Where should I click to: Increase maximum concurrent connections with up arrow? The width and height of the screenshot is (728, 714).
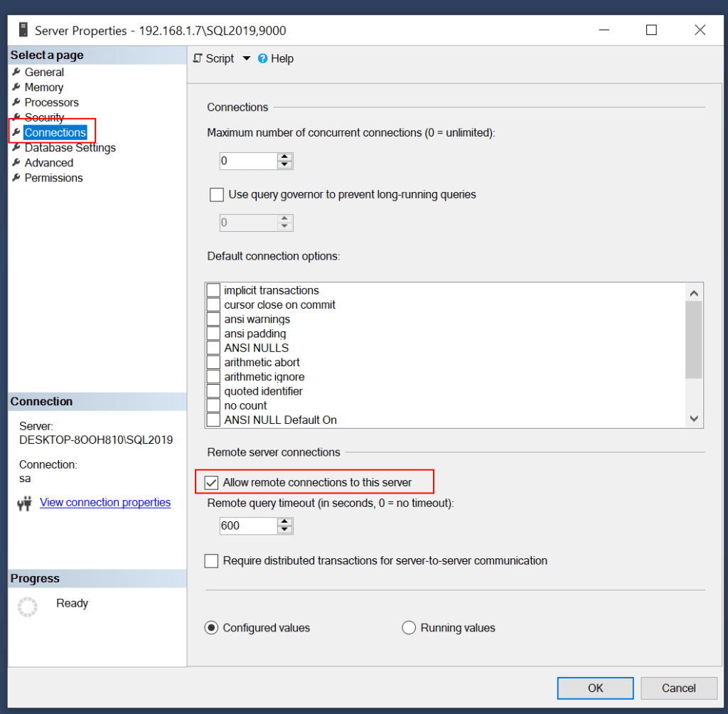pos(285,157)
